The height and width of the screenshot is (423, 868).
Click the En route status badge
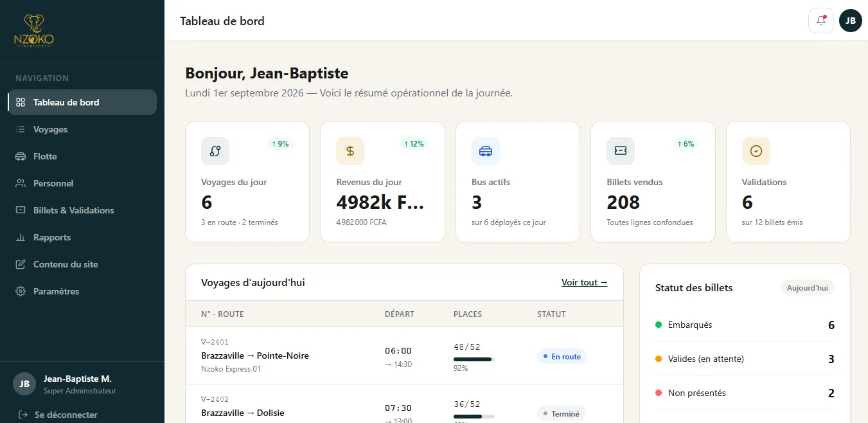[562, 356]
